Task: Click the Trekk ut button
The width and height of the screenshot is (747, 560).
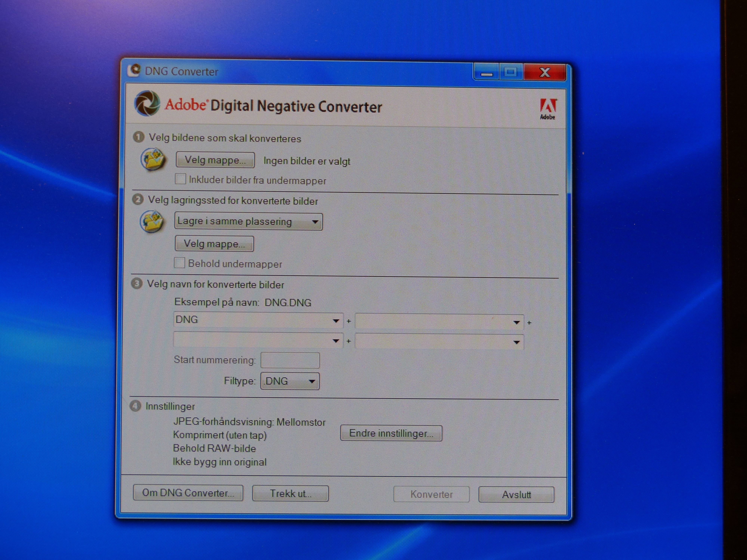Action: tap(290, 494)
